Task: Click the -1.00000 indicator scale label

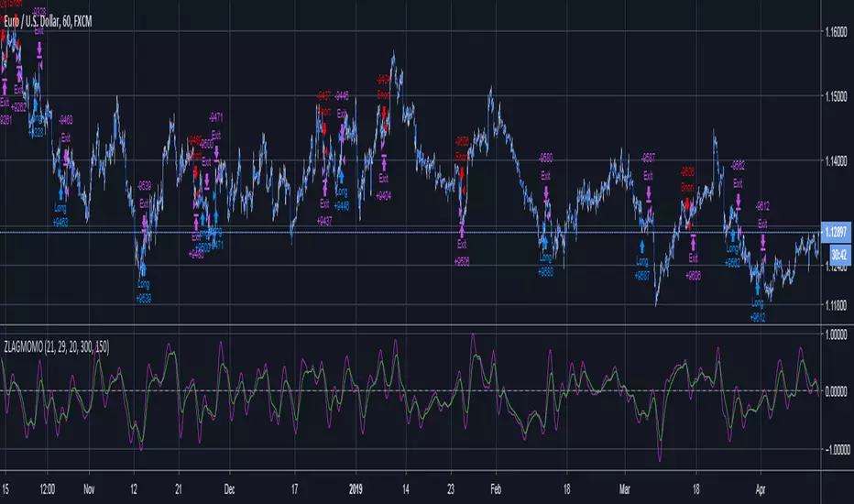Action: coord(836,450)
